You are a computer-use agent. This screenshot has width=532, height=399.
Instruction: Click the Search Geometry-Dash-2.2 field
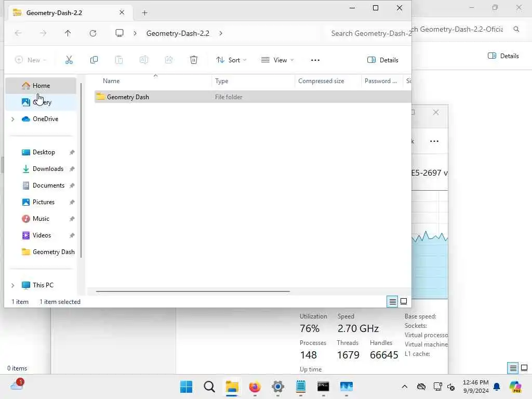click(369, 33)
